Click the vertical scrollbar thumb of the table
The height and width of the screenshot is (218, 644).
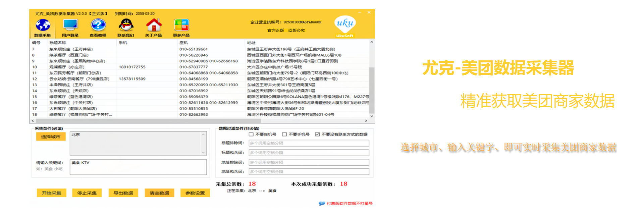coord(372,90)
